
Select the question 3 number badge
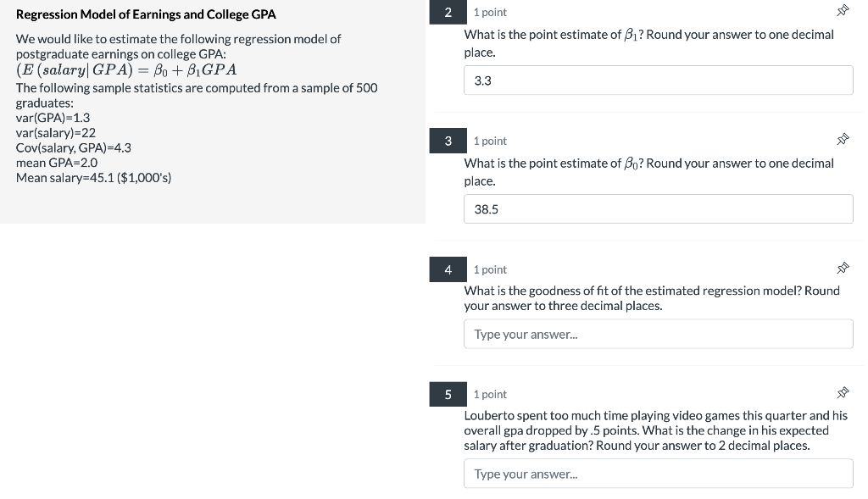[x=448, y=141]
